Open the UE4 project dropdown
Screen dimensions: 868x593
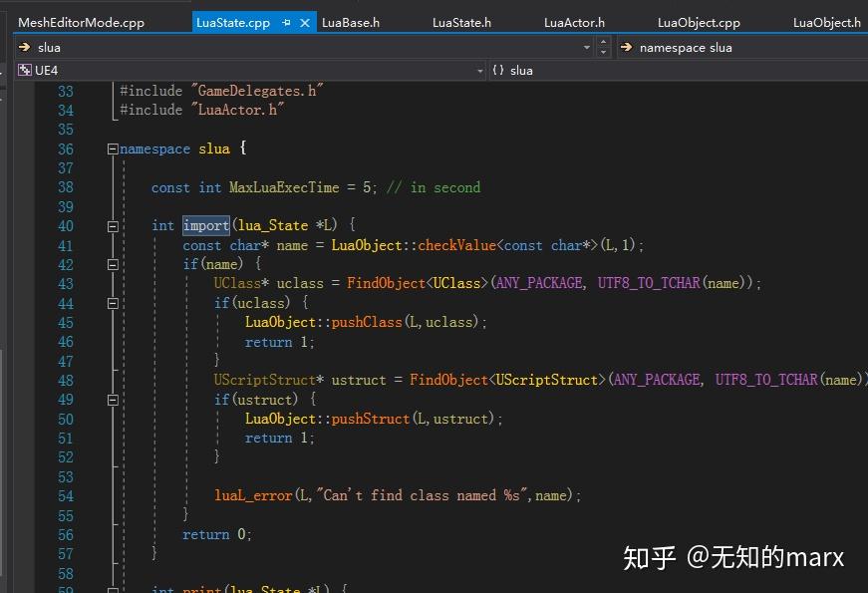(477, 71)
